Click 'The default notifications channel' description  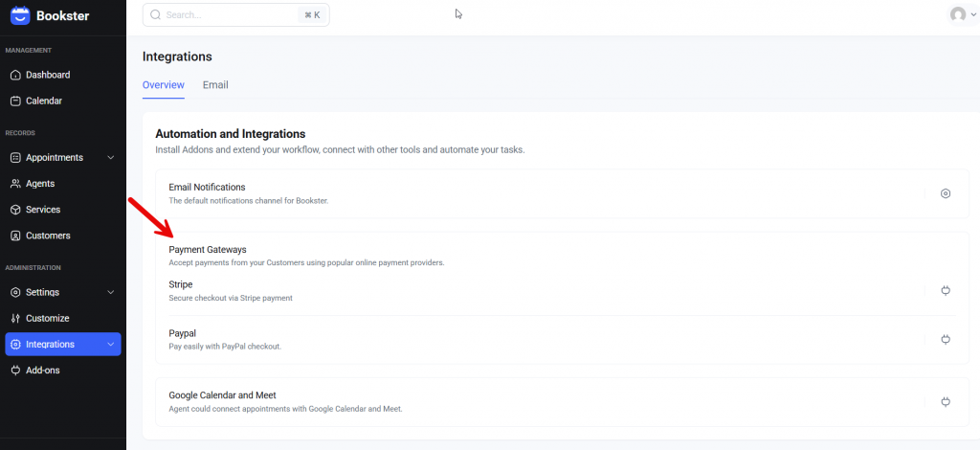[x=249, y=201]
